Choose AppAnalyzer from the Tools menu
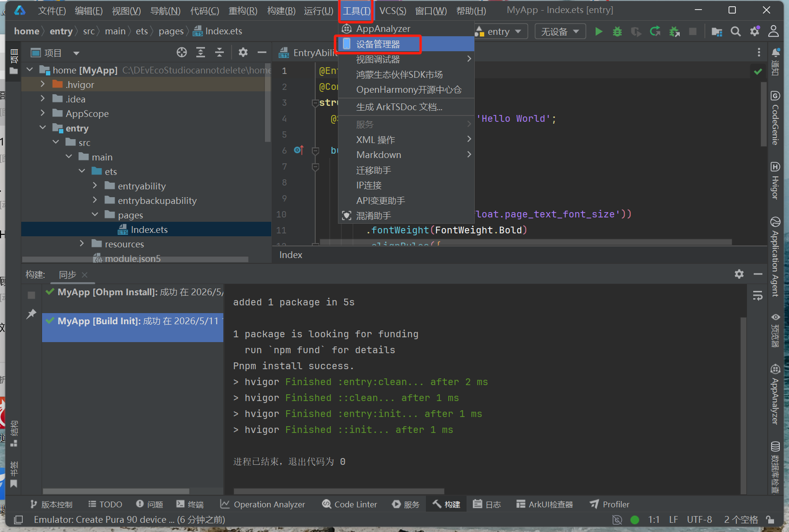 tap(406, 29)
